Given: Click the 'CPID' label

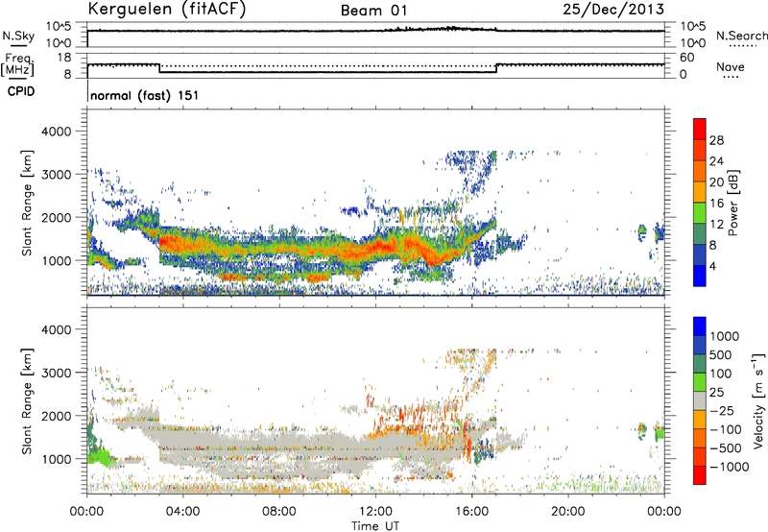Looking at the screenshot, I should coord(21,91).
